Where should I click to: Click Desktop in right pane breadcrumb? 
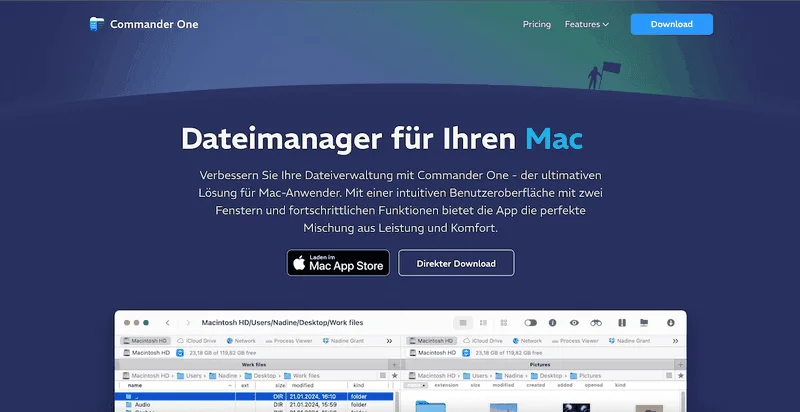click(546, 376)
